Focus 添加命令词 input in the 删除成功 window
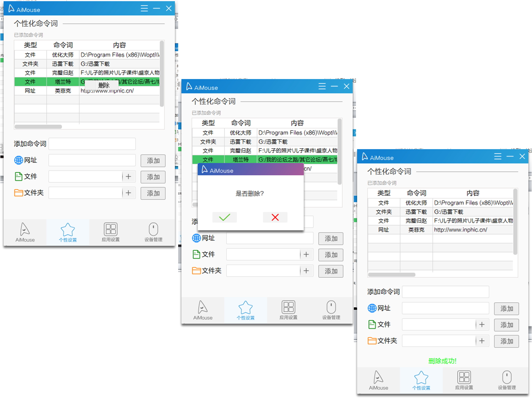Image resolution: width=532 pixels, height=399 pixels. (x=445, y=292)
